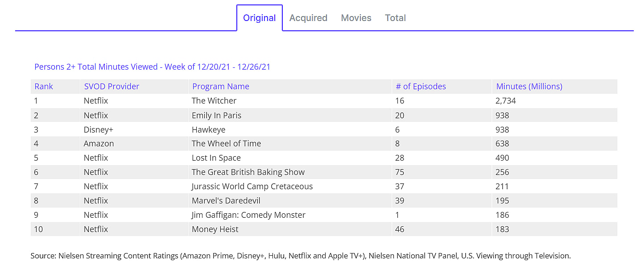
Task: Click The Wheel of Time entry
Action: 226,144
